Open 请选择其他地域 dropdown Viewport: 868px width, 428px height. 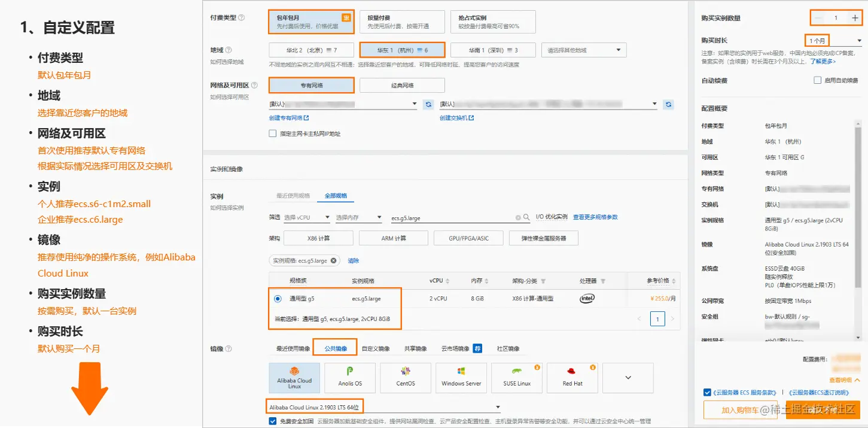pos(584,50)
